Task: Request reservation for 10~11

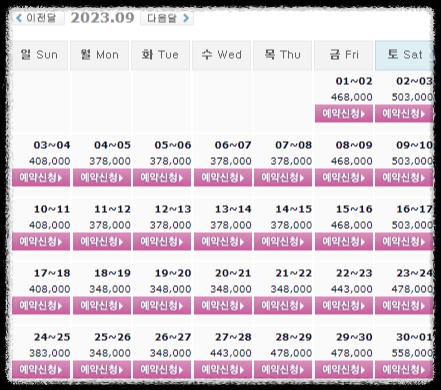Action: tap(41, 242)
